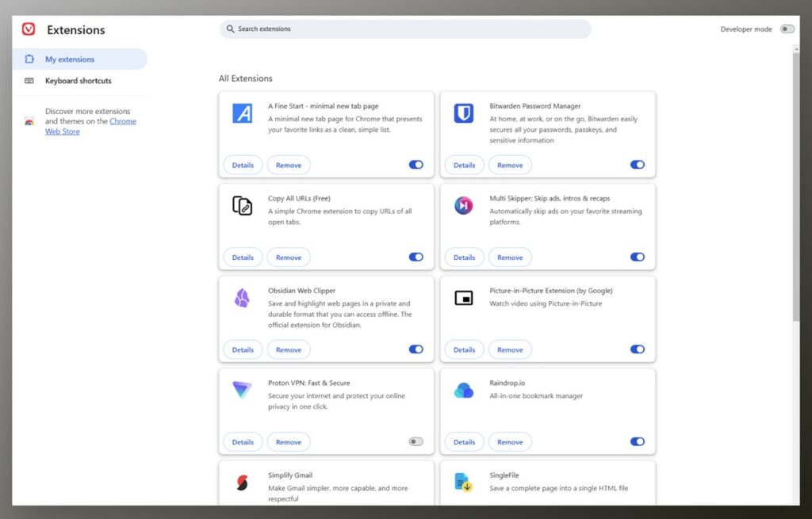Enable the Proton VPN extension toggle
The height and width of the screenshot is (519, 812).
pos(416,441)
